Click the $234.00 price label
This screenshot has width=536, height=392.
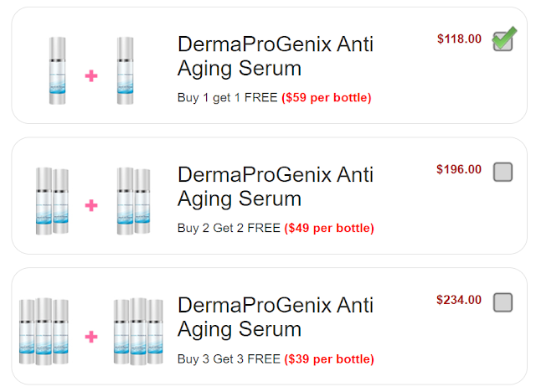[x=459, y=300]
